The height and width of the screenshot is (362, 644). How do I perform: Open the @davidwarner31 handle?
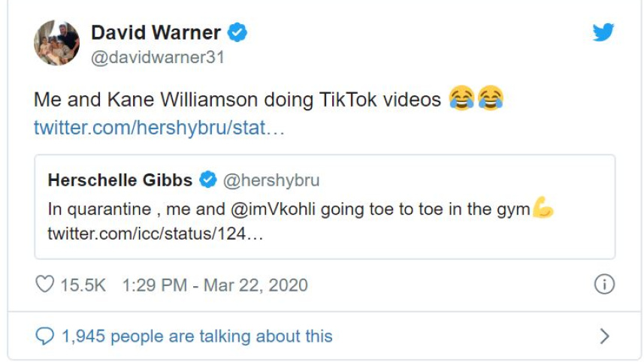(x=158, y=57)
